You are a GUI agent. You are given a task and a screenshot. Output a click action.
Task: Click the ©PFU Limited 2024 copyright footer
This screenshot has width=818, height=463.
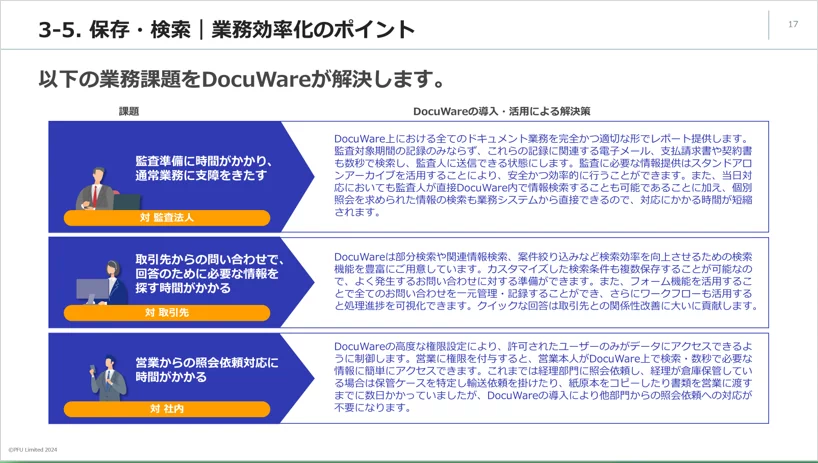[32, 449]
